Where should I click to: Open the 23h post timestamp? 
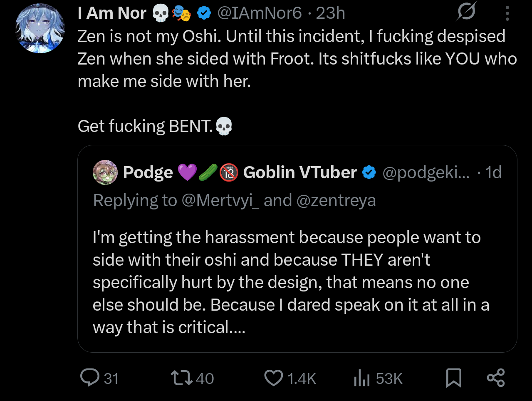pos(331,13)
